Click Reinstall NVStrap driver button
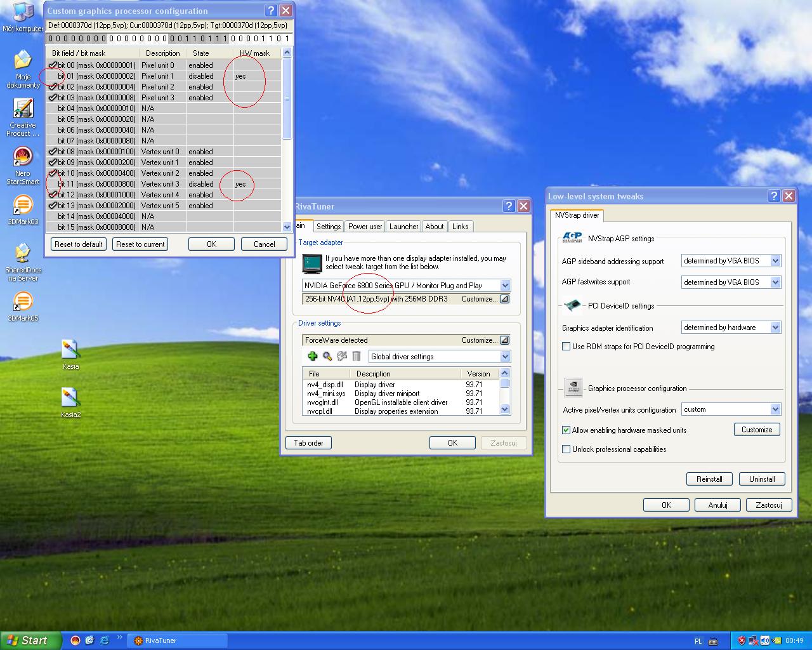 click(709, 479)
